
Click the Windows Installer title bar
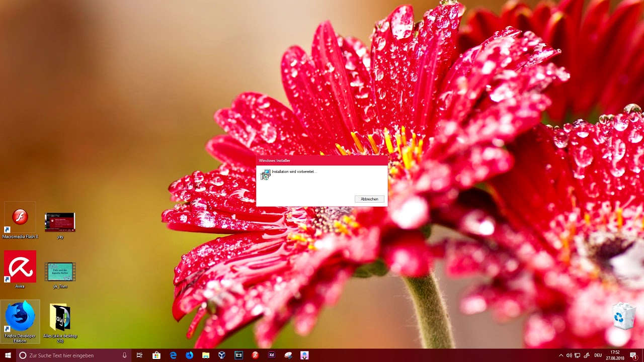coord(322,160)
